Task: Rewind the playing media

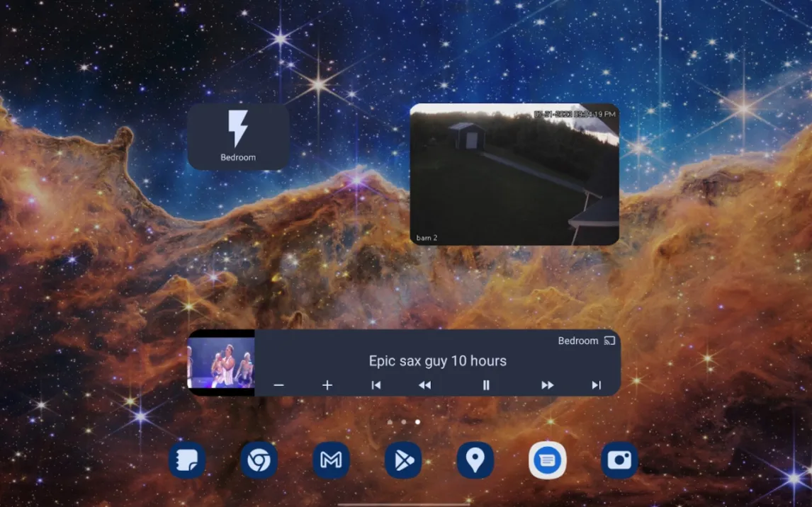Action: [424, 385]
